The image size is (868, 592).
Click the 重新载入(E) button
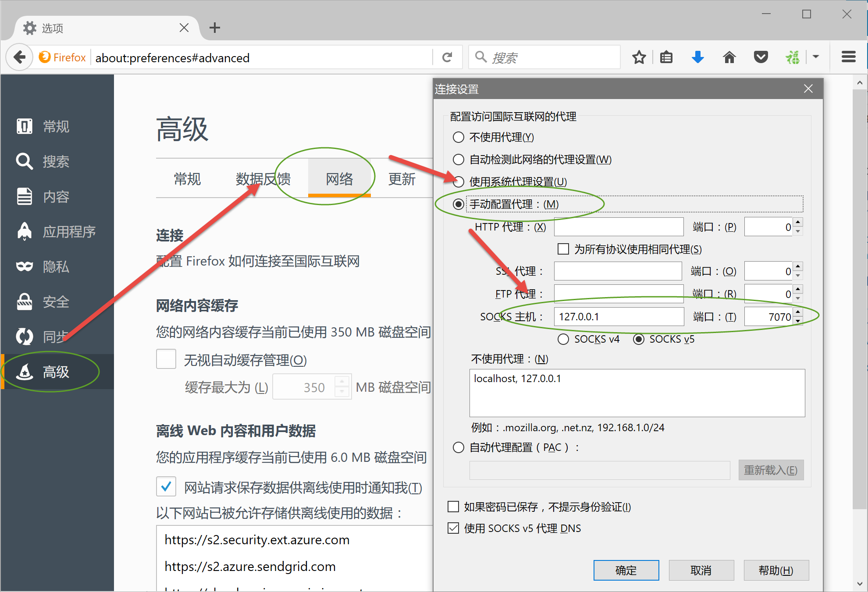(x=771, y=470)
